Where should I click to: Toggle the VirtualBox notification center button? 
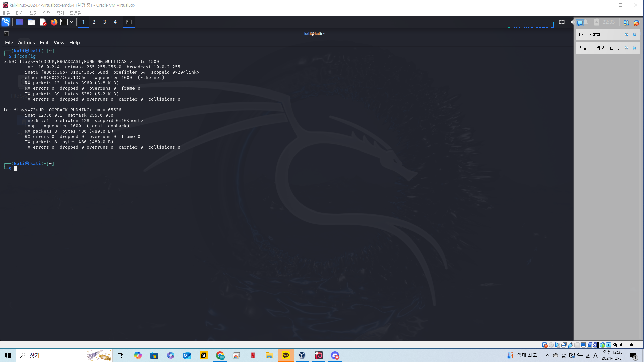580,23
